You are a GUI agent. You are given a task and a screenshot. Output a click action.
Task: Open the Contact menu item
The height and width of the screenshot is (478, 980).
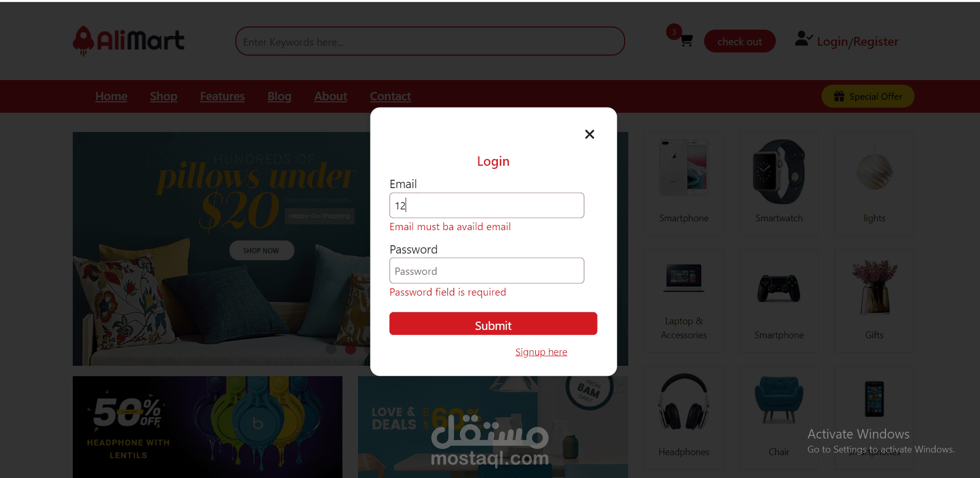pyautogui.click(x=390, y=96)
